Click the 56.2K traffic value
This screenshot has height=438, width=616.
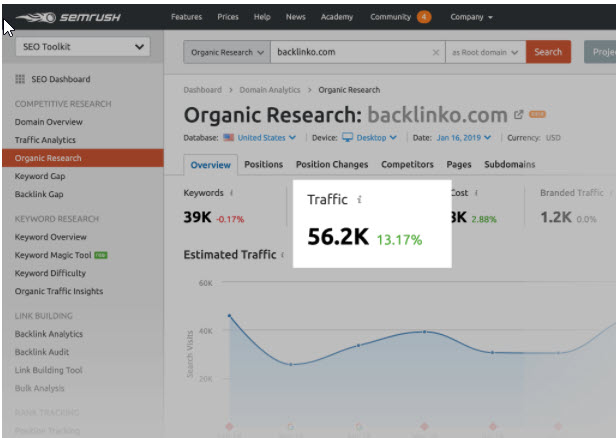tap(338, 237)
